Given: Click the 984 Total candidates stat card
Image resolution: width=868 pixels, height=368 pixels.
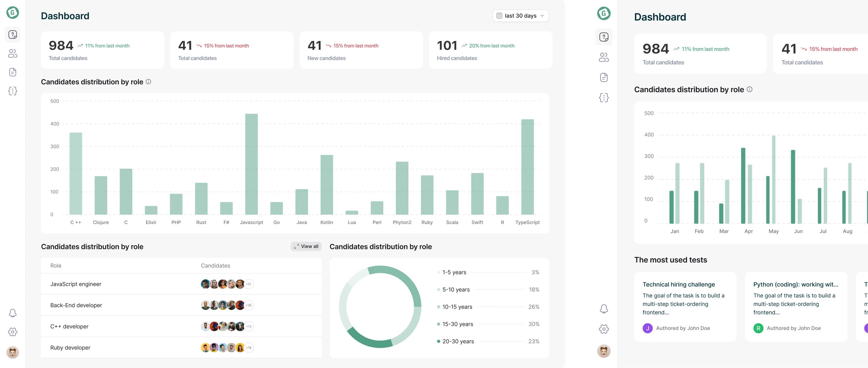Looking at the screenshot, I should click(102, 50).
